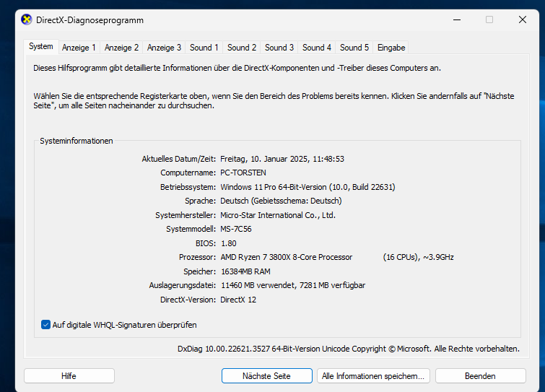Screen dimensions: 545x392
Task: Click the date value Freitag, 10. Januar 2025
Action: (x=282, y=159)
